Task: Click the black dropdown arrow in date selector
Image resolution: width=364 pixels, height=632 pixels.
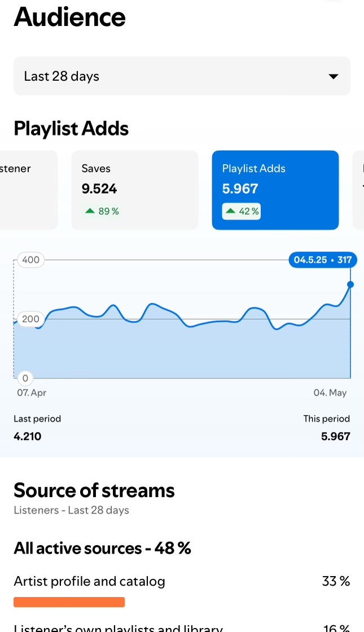Action: (x=334, y=77)
